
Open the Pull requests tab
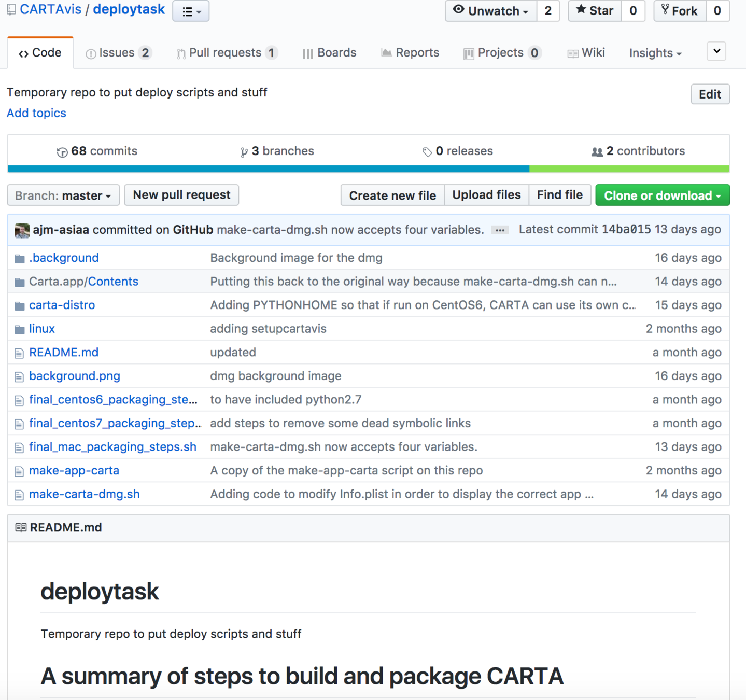[227, 53]
